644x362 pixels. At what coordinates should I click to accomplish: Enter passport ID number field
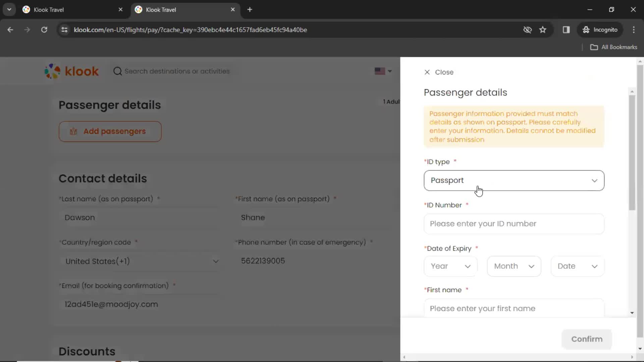pyautogui.click(x=514, y=224)
